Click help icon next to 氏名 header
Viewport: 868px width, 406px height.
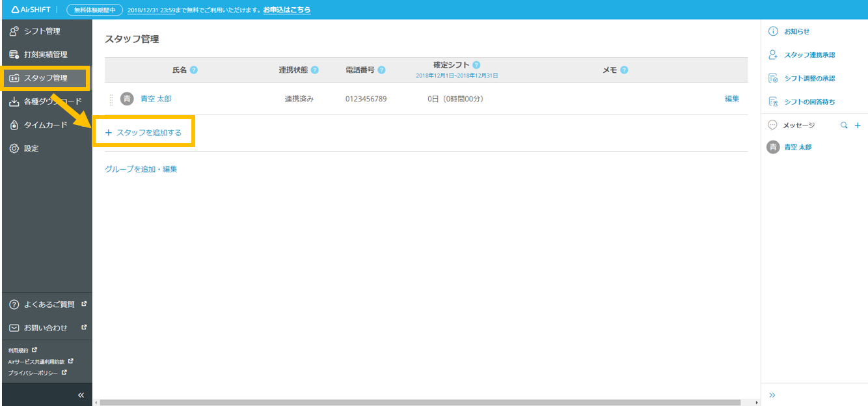click(x=194, y=70)
